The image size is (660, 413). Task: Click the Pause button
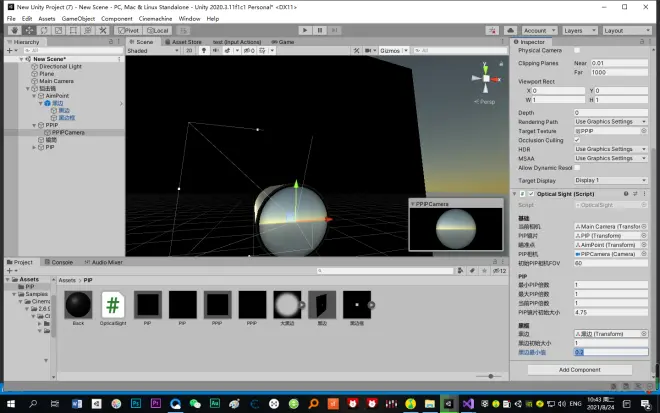(318, 31)
